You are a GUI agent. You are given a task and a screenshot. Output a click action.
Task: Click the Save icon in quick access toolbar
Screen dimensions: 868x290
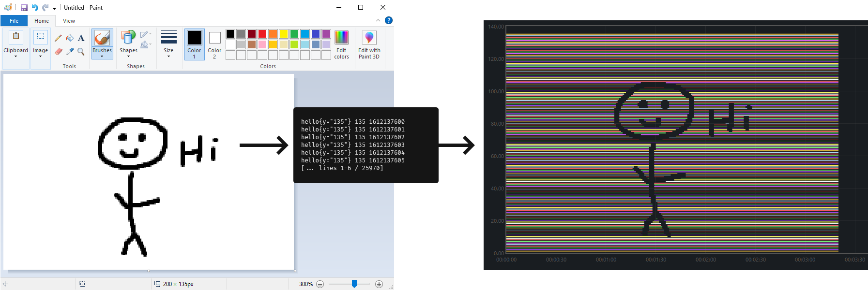tap(24, 8)
